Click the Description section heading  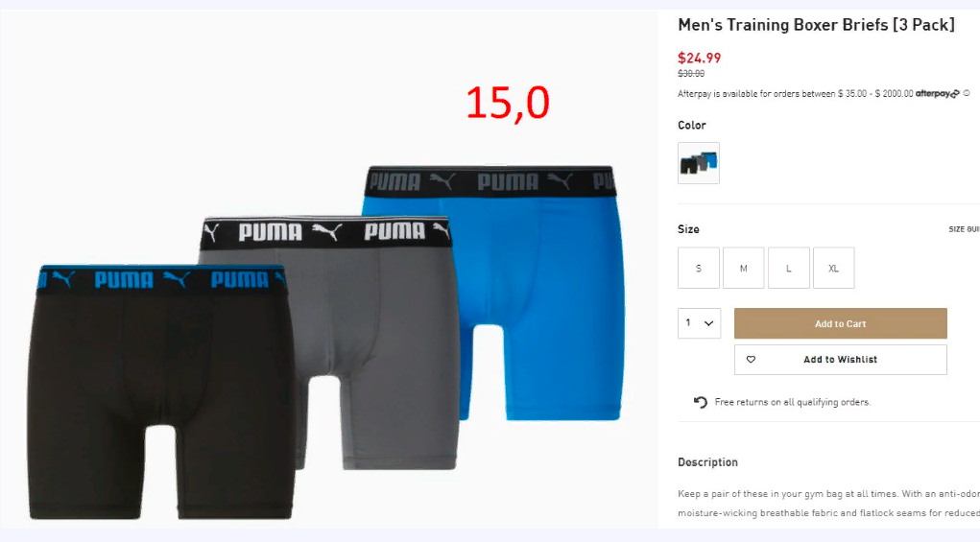707,462
